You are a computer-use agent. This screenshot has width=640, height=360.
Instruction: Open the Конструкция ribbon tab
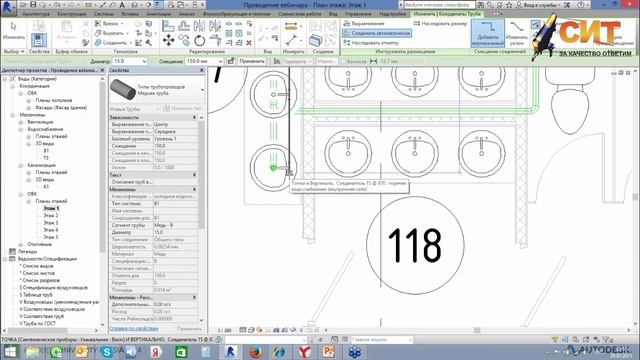click(71, 14)
